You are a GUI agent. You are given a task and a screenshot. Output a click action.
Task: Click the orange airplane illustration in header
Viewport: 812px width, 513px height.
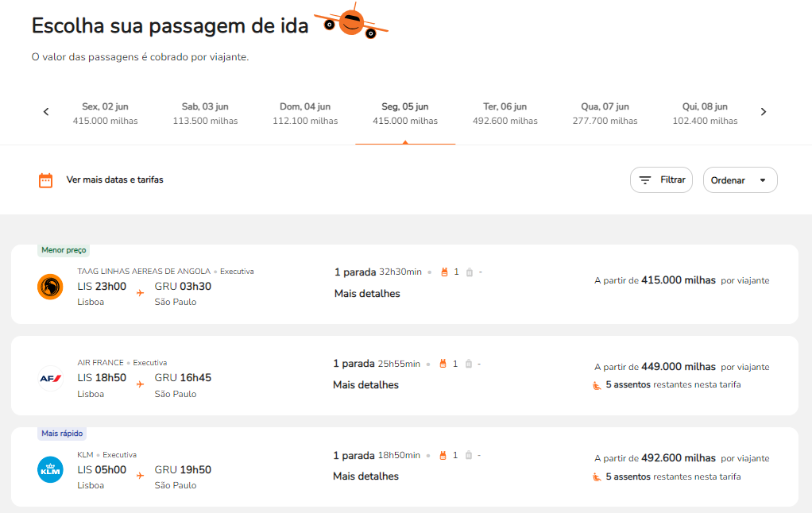pyautogui.click(x=351, y=21)
